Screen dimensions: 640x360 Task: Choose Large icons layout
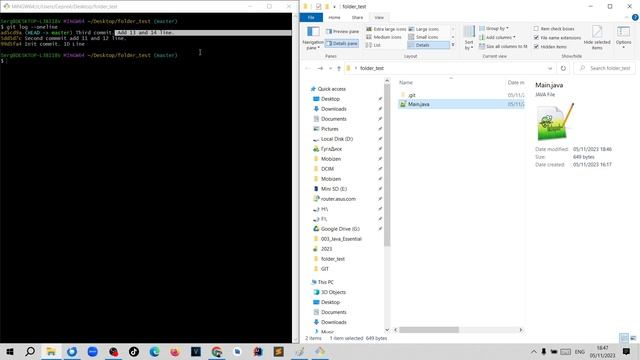click(x=424, y=29)
